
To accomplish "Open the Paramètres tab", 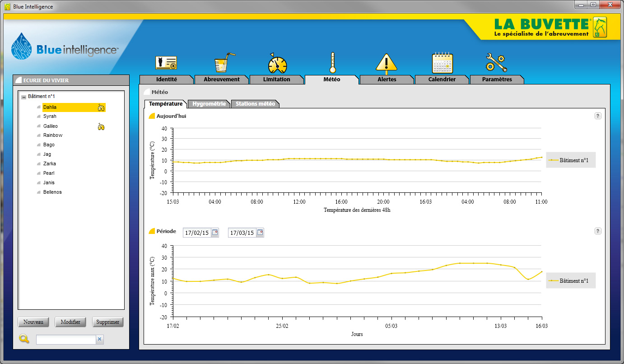I will (497, 79).
